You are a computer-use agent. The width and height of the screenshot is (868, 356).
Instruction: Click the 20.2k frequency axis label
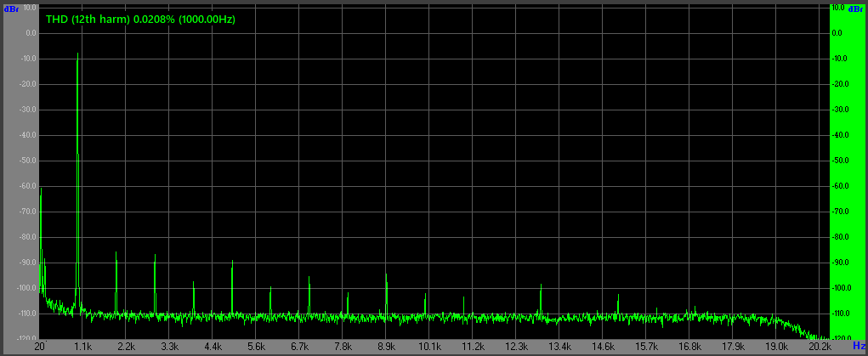click(820, 347)
